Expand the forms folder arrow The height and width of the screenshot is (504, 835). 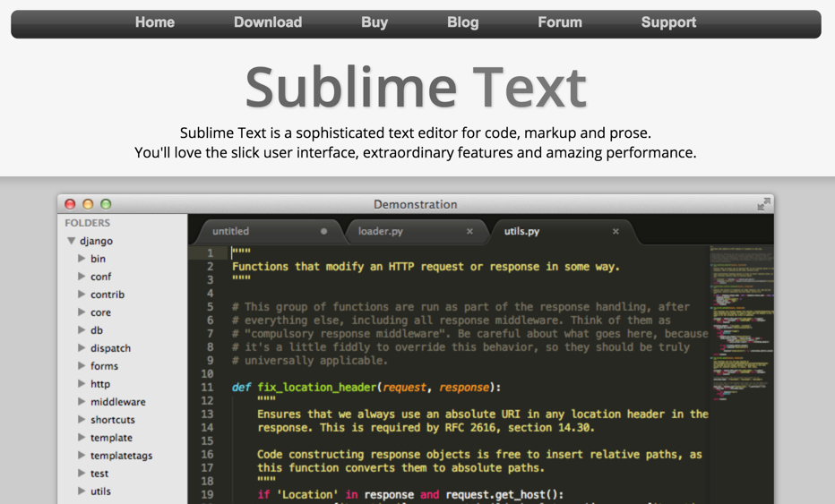click(x=82, y=365)
